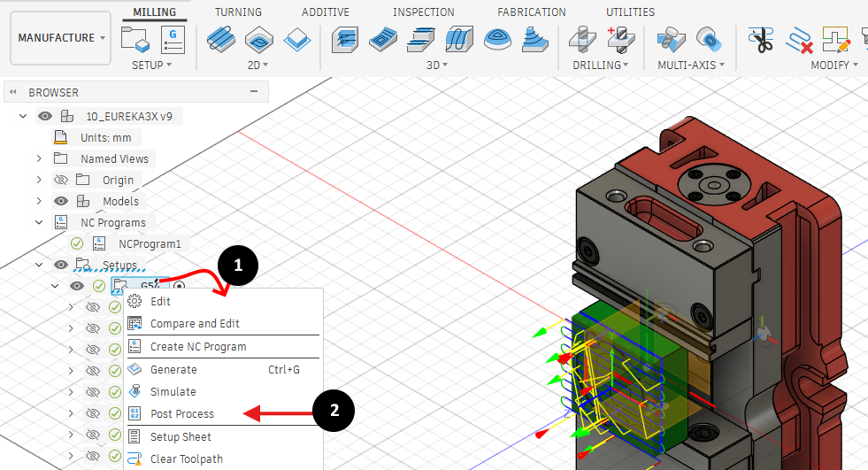The height and width of the screenshot is (470, 868).
Task: Select the 3D Adaptive Clearing tool
Action: [x=344, y=40]
